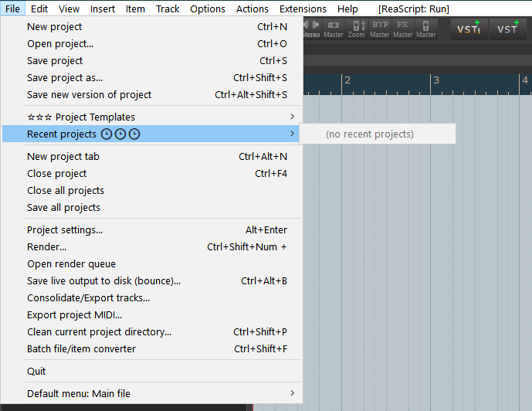The image size is (532, 411).
Task: Select the Recent projects entry
Action: [151, 134]
